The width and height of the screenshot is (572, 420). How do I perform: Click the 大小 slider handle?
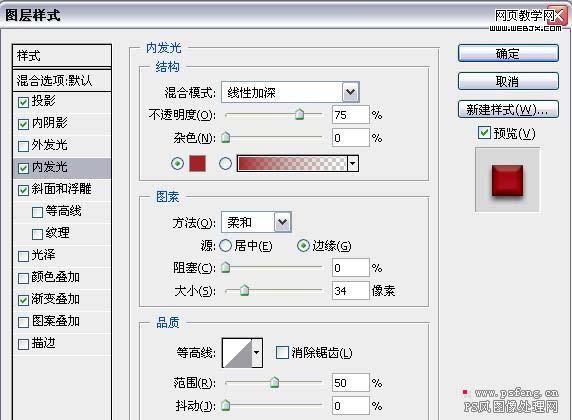(x=244, y=290)
